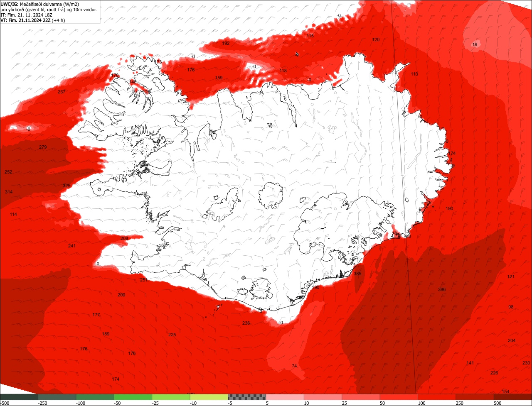Click the flux value 226 on the map
This screenshot has height=406, width=532.
pos(494,373)
